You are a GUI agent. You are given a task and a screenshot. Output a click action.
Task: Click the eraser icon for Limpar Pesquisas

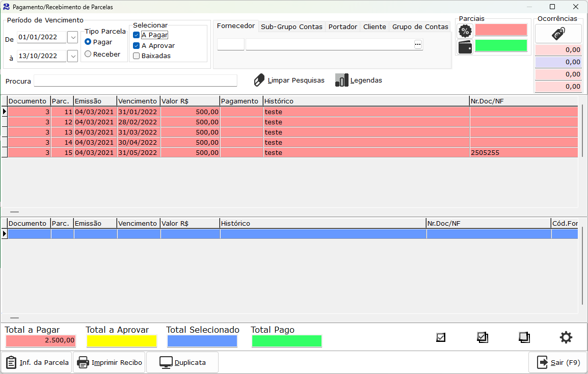pos(259,81)
